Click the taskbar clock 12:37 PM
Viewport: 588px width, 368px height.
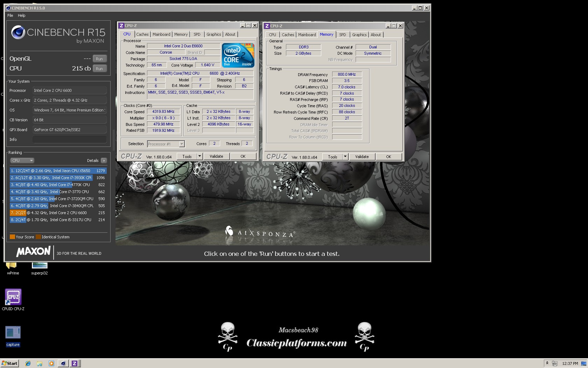[570, 363]
